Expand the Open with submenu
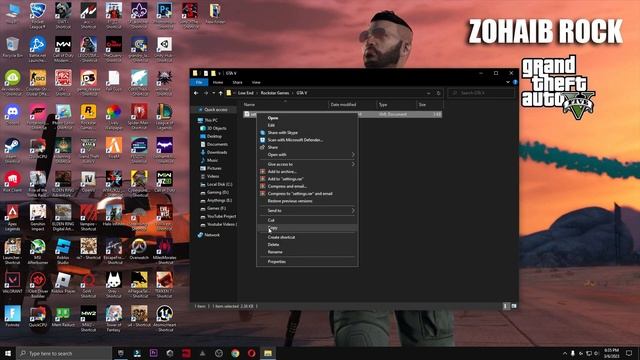Image resolution: width=640 pixels, height=360 pixels. click(307, 155)
